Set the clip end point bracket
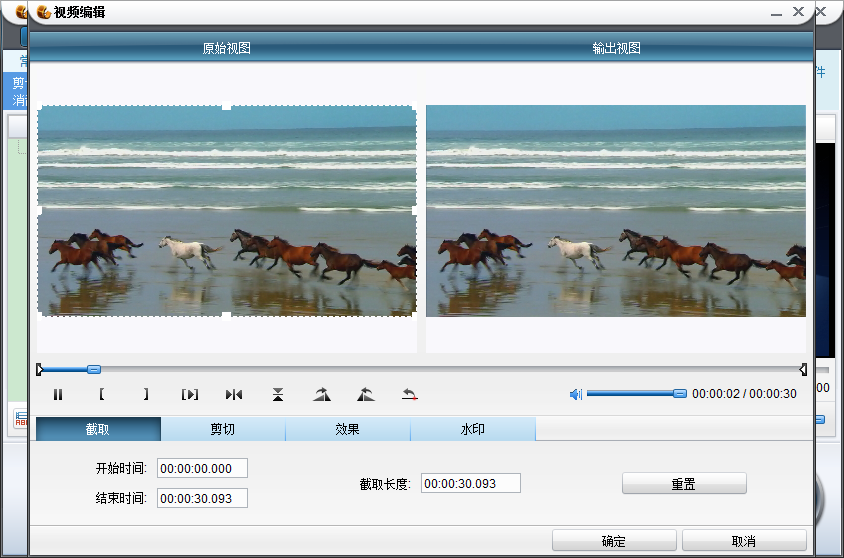 click(x=146, y=395)
